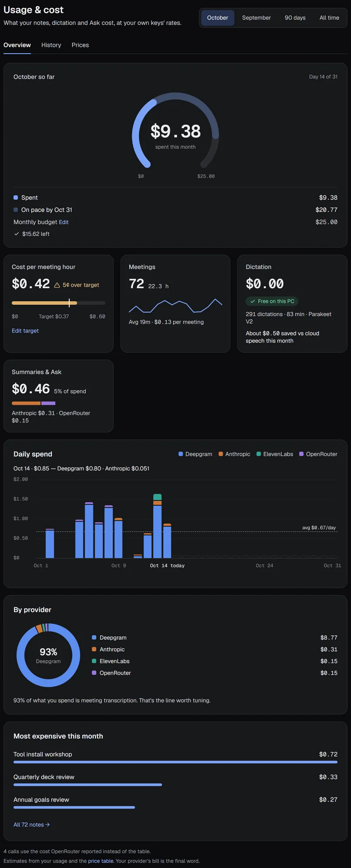
Task: Click the $25.00 monthly budget value
Action: [x=327, y=222]
